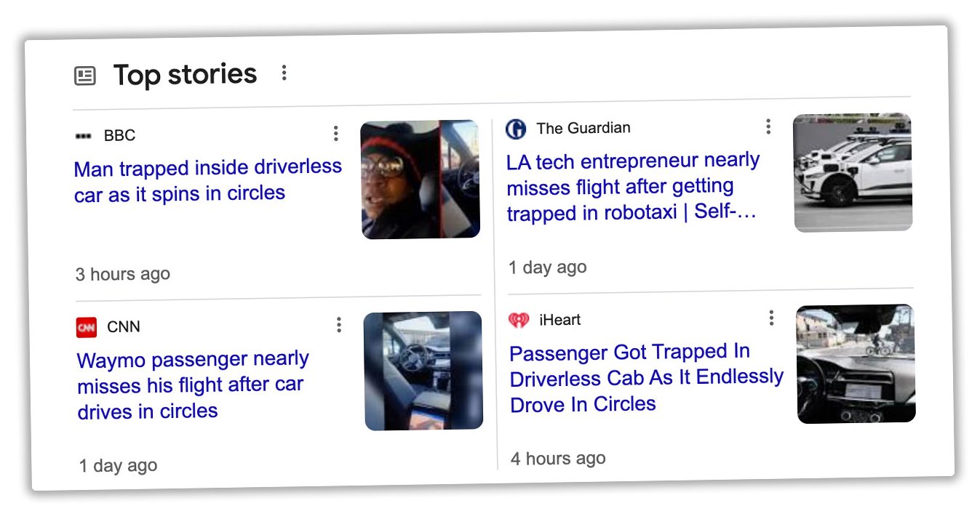The image size is (980, 519).
Task: Click the CNN red logo icon
Action: click(87, 328)
